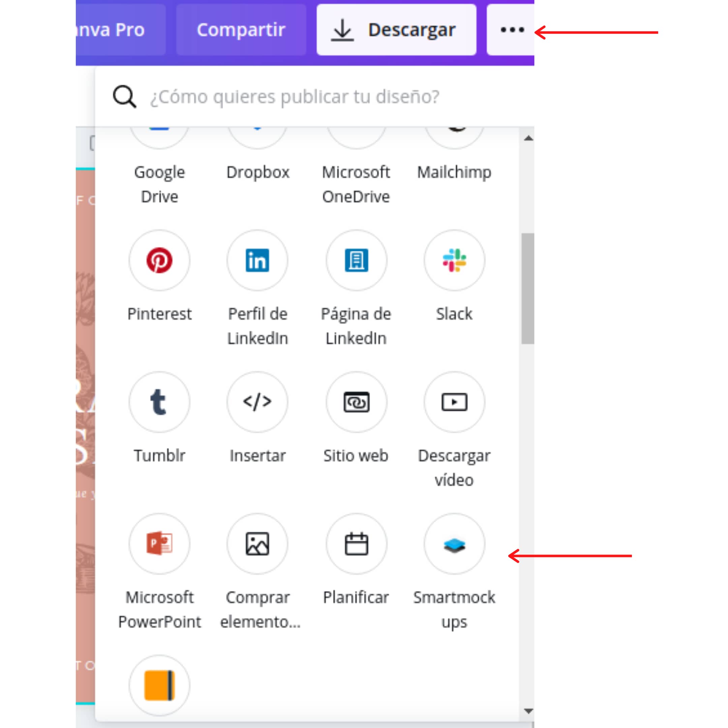Image resolution: width=728 pixels, height=728 pixels.
Task: Export to Microsoft PowerPoint icon
Action: coord(159,544)
